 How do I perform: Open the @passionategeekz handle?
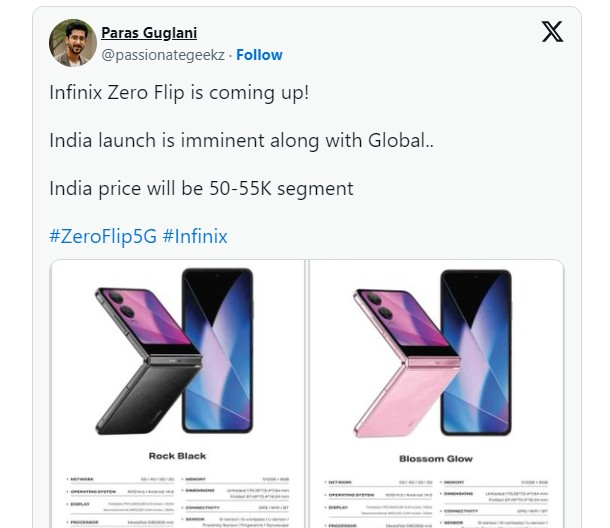click(x=163, y=55)
